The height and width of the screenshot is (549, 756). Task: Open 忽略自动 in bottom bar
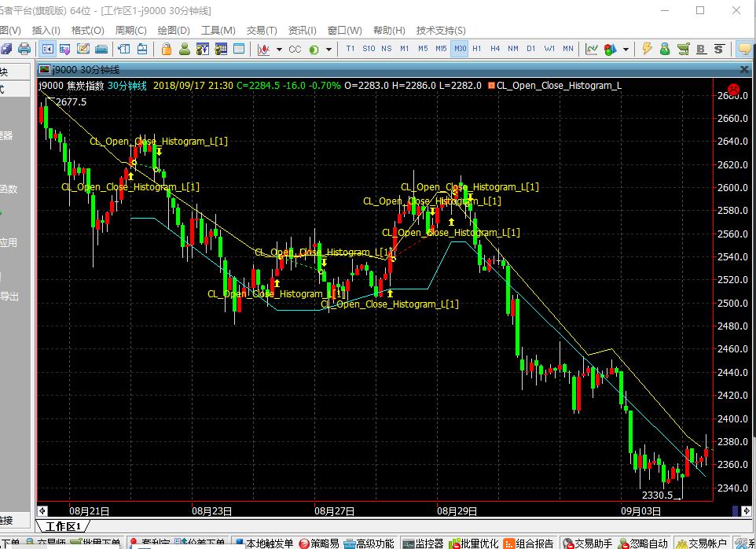point(643,543)
